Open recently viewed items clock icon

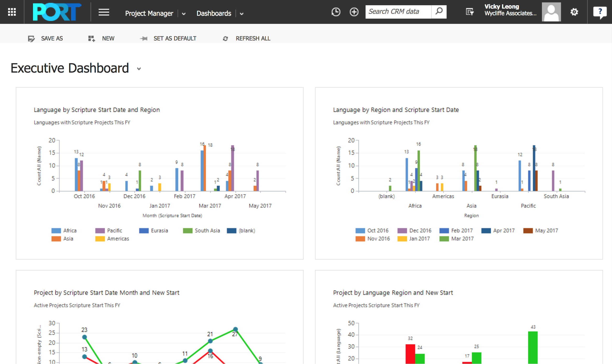336,12
